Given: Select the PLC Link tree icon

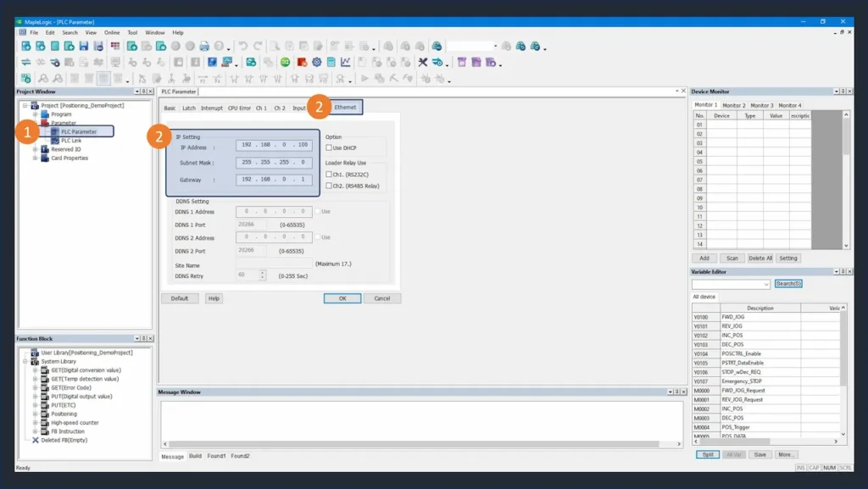Looking at the screenshot, I should point(55,141).
